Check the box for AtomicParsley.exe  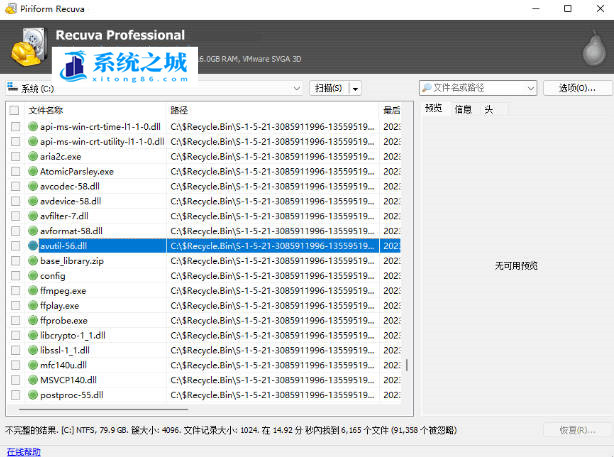pyautogui.click(x=15, y=171)
